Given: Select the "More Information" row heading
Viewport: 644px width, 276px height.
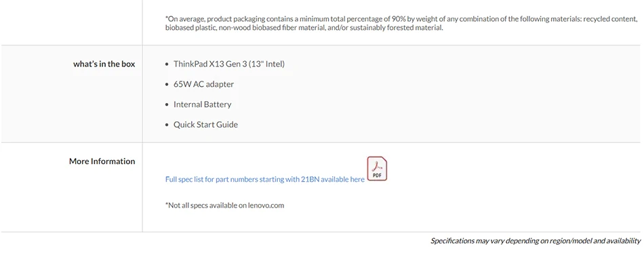Looking at the screenshot, I should (x=102, y=161).
